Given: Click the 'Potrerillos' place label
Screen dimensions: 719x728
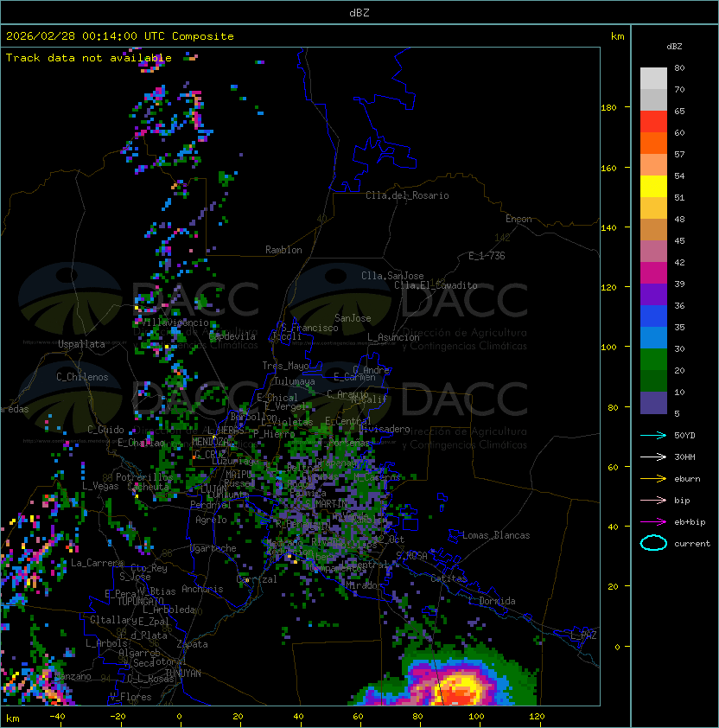Looking at the screenshot, I should click(144, 477).
